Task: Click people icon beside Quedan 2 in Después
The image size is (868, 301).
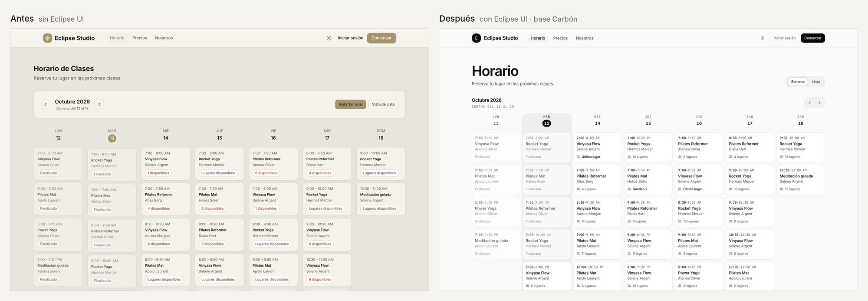Action: pyautogui.click(x=629, y=189)
